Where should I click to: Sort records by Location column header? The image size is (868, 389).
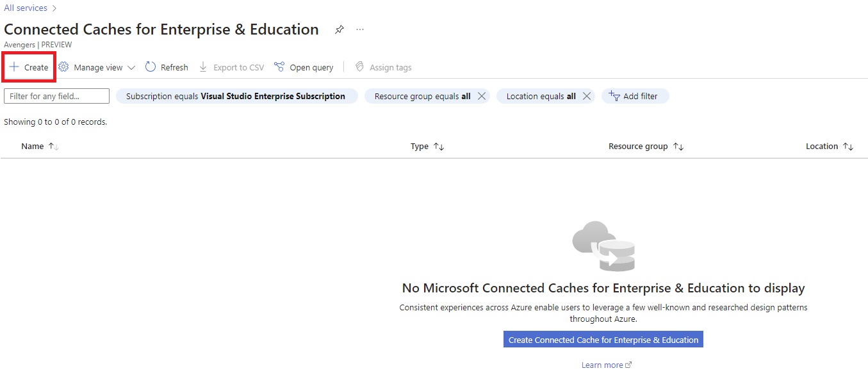click(829, 146)
